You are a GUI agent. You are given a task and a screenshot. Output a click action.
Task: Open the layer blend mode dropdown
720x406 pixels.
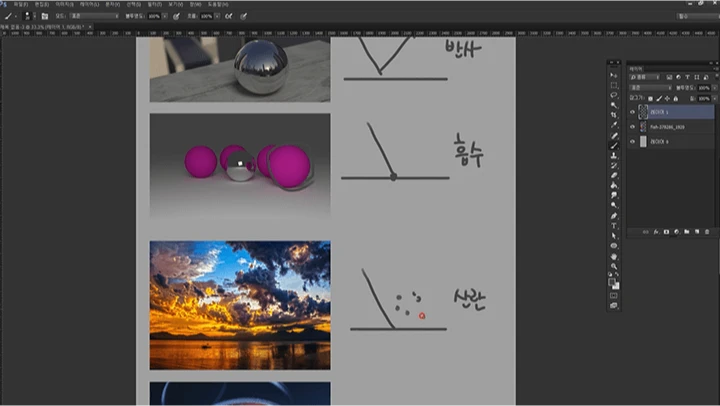click(651, 88)
